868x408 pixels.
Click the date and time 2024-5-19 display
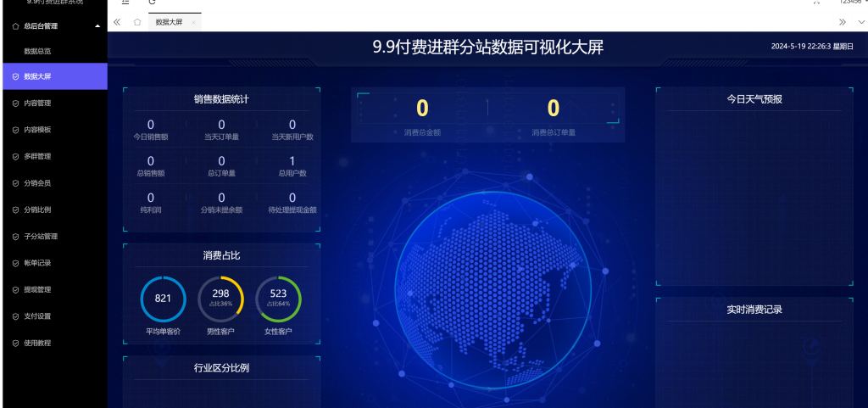(812, 47)
